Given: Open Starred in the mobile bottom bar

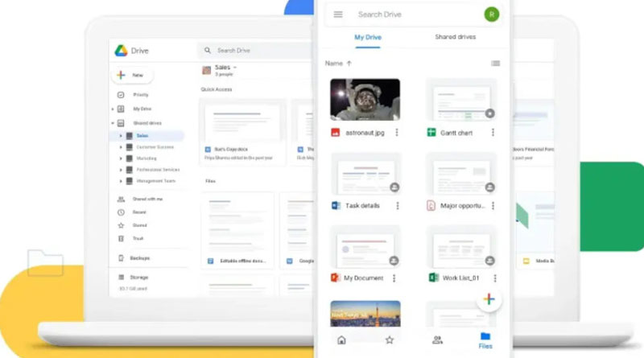Looking at the screenshot, I should [x=390, y=340].
